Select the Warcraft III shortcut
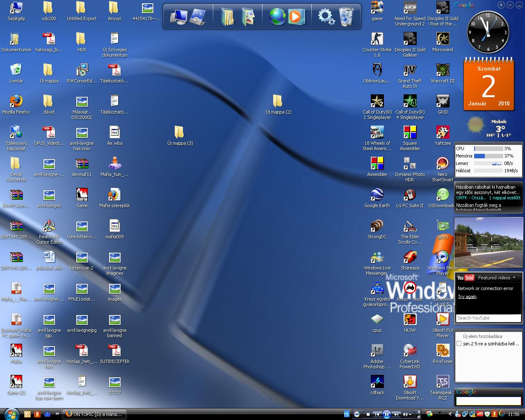 (x=443, y=74)
